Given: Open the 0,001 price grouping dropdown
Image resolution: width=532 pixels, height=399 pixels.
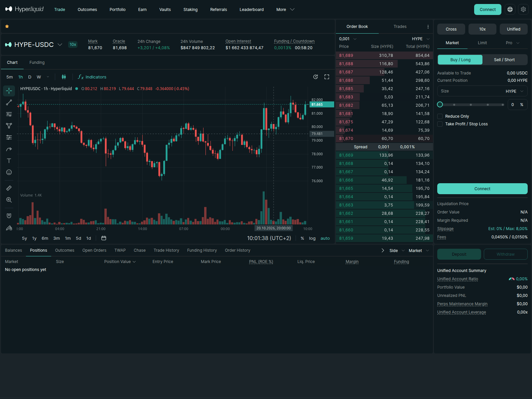Looking at the screenshot, I should click(x=348, y=39).
